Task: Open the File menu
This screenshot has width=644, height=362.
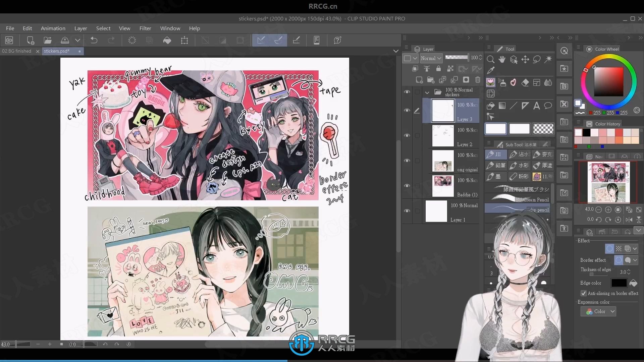Action: point(10,28)
